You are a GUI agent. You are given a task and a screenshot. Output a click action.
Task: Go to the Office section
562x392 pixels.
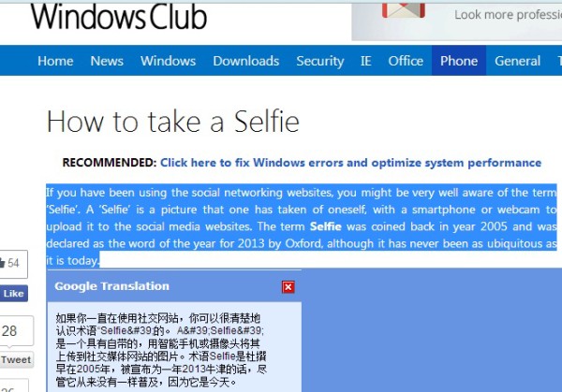click(406, 61)
